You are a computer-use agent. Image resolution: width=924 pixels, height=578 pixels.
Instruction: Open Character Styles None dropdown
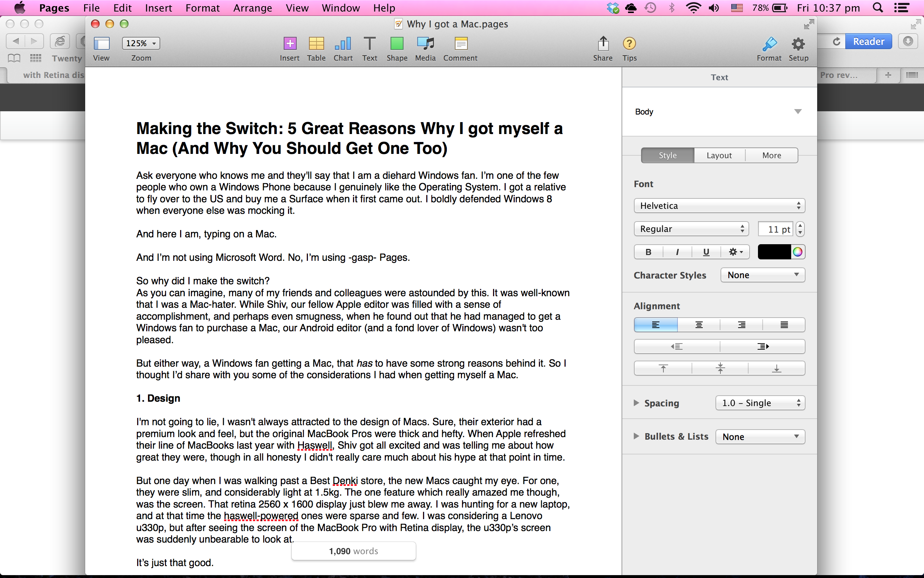click(x=763, y=275)
